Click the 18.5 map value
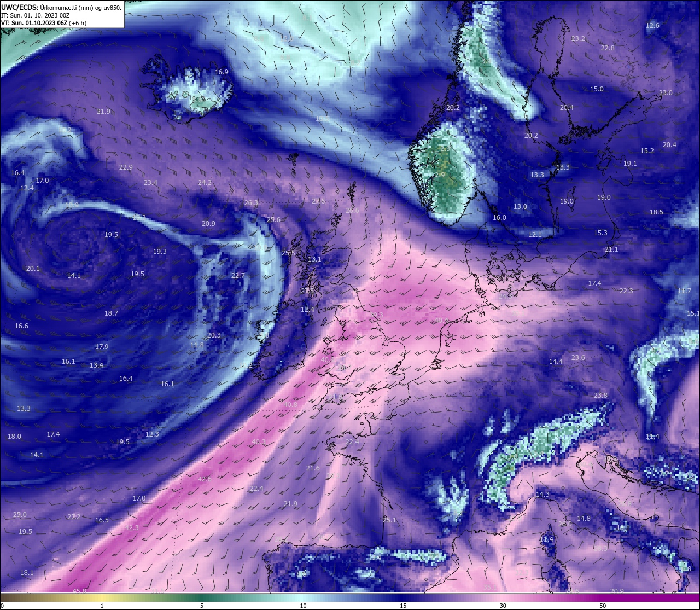Viewport: 700px width, 610px height. tap(656, 212)
